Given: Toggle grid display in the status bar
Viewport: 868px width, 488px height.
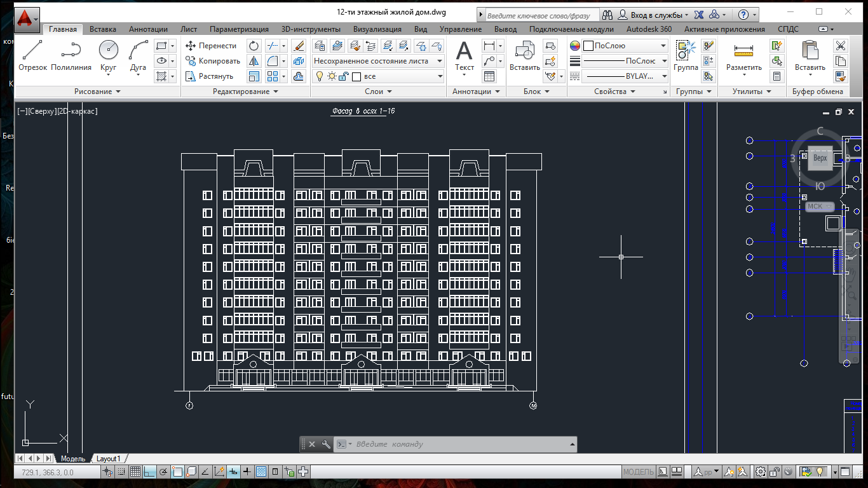Looking at the screenshot, I should coord(135,472).
